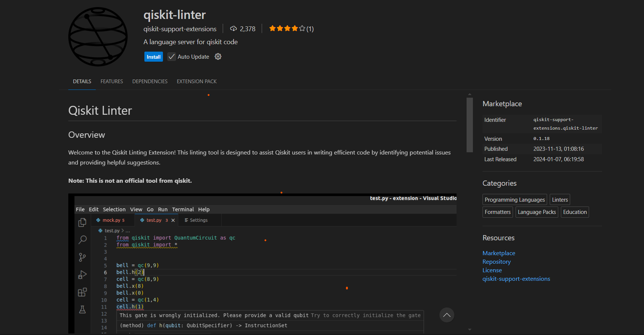Open the extension settings gear icon
The image size is (644, 335).
click(218, 56)
